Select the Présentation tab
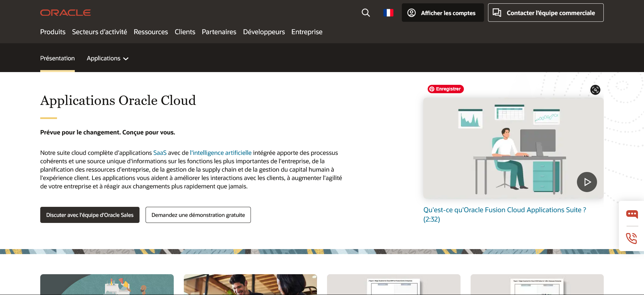Screen dimensions: 644x295 [x=57, y=58]
